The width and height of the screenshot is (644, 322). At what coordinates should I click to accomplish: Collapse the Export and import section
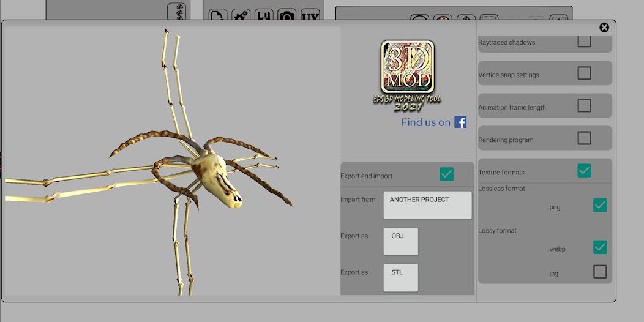(446, 174)
